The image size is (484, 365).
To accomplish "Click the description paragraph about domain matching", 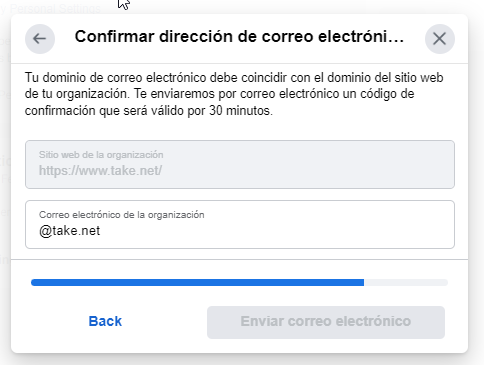I will click(x=234, y=94).
